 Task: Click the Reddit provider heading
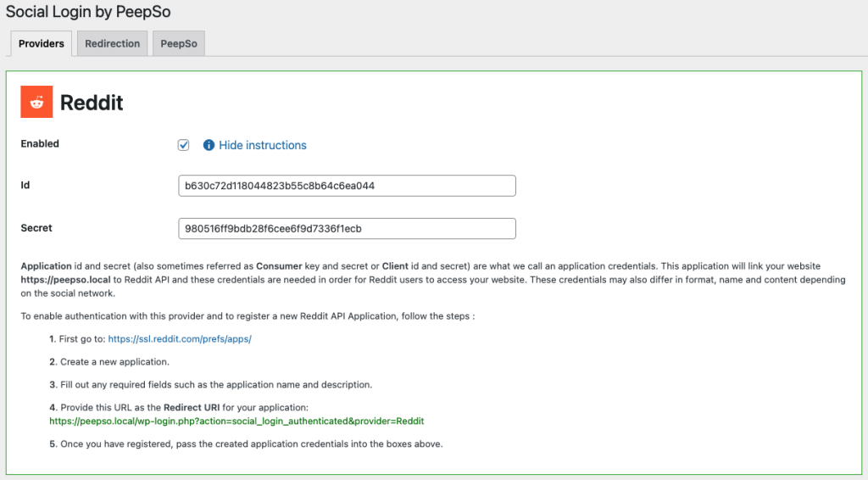click(x=92, y=103)
